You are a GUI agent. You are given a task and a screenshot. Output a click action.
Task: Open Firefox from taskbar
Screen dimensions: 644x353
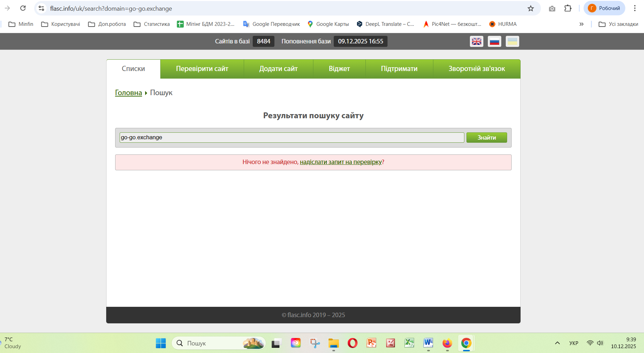click(x=447, y=343)
